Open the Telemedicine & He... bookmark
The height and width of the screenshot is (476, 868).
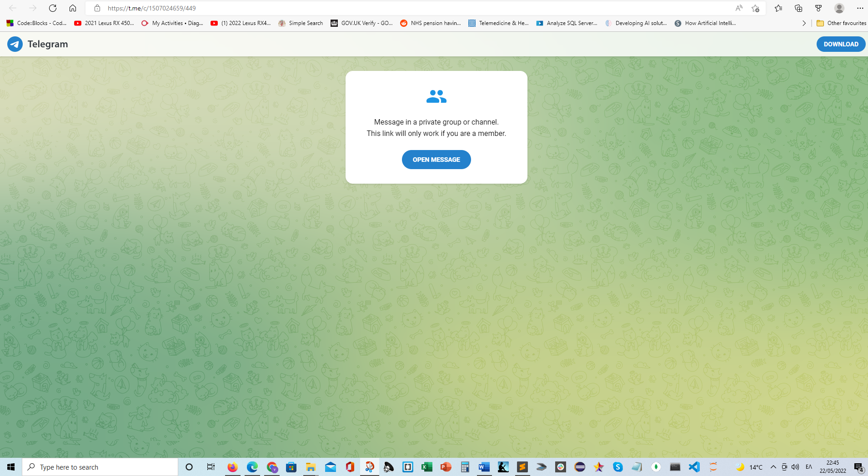(499, 23)
